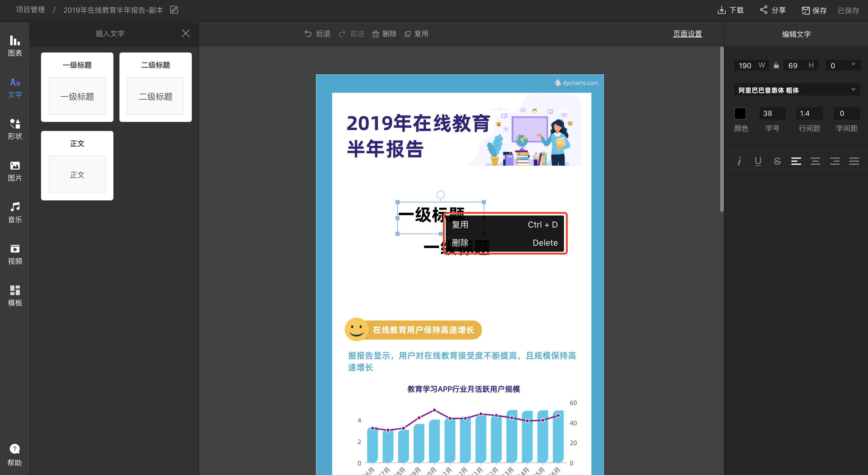Screen dimensions: 868x475
Task: Set text alignment to justified
Action: tap(854, 161)
